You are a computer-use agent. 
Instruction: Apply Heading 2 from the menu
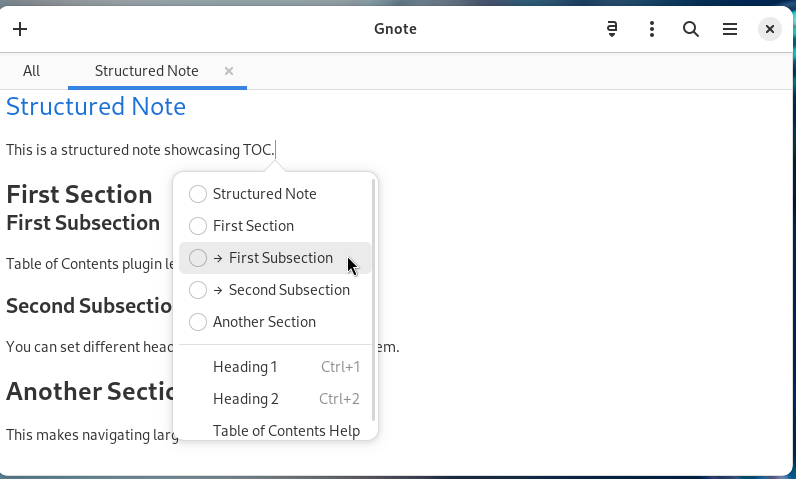(x=246, y=399)
